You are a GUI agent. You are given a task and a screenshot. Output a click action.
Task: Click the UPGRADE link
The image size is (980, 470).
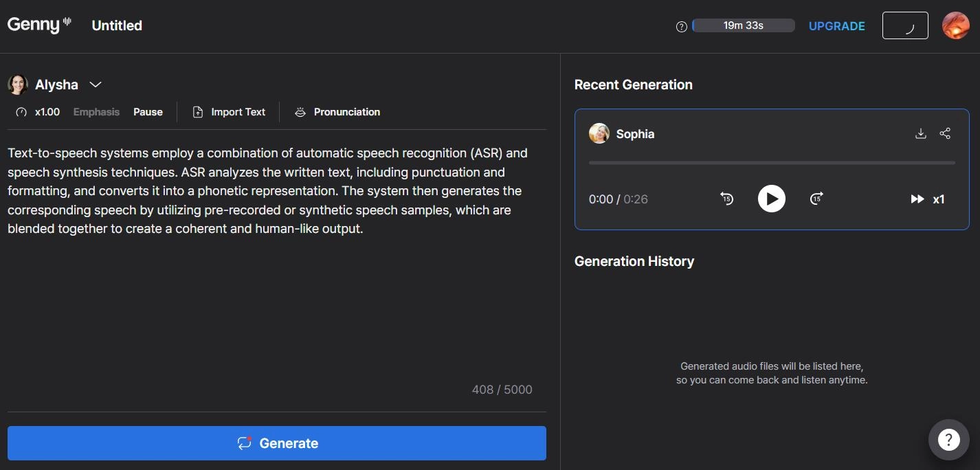point(836,26)
